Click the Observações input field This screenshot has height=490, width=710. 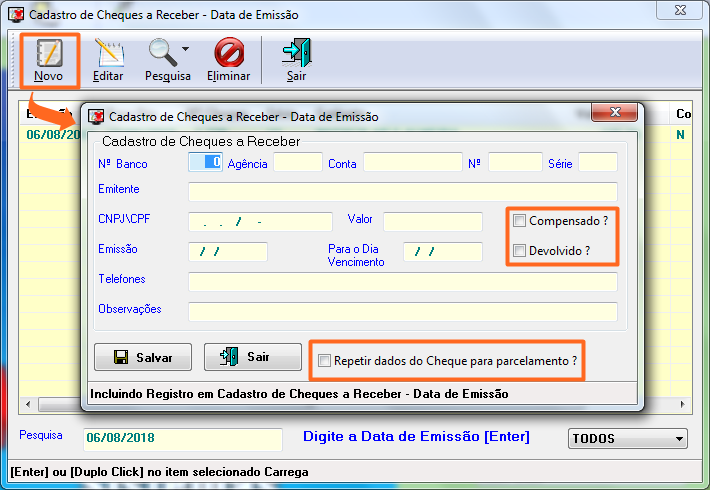(x=403, y=312)
